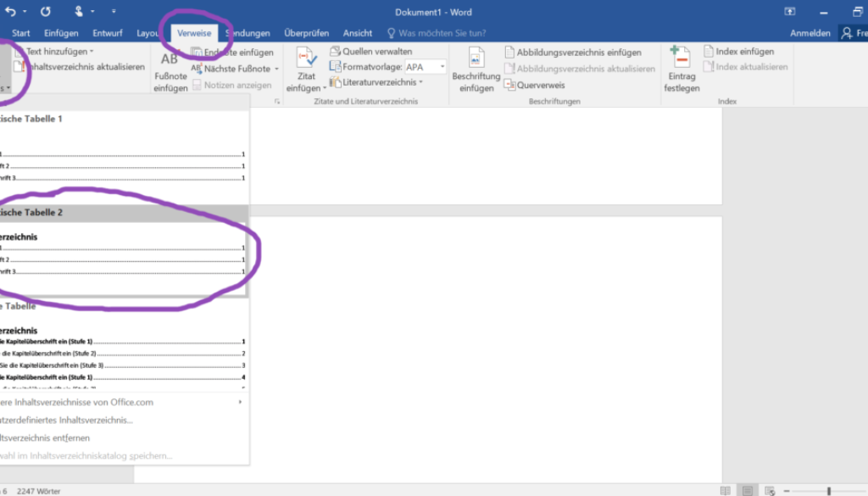The width and height of the screenshot is (868, 496).
Task: Expand the Nächste Fußnote dropdown arrow
Action: coord(277,69)
